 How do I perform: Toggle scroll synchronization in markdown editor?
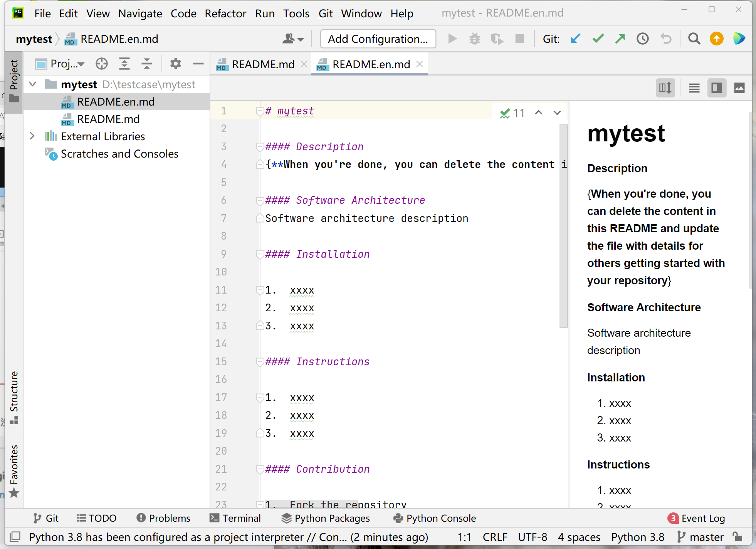pos(665,88)
